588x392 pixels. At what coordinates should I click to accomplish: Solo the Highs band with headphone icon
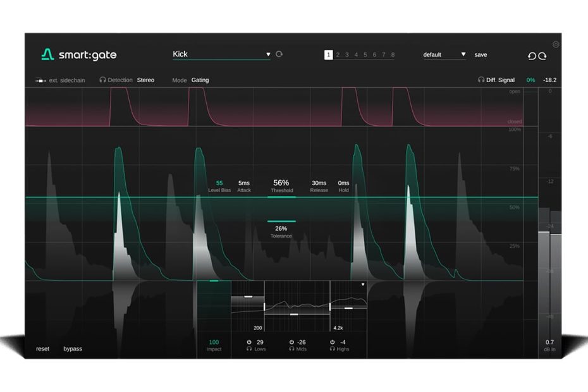(x=332, y=349)
